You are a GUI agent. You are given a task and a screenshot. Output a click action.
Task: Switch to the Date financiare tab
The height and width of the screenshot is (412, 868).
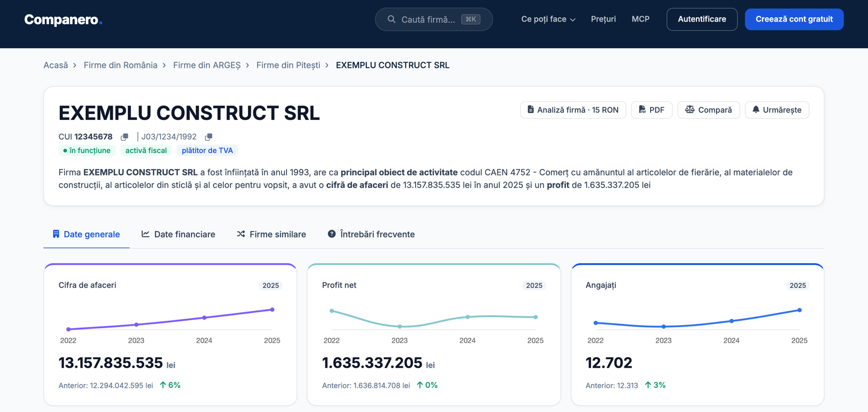[178, 234]
